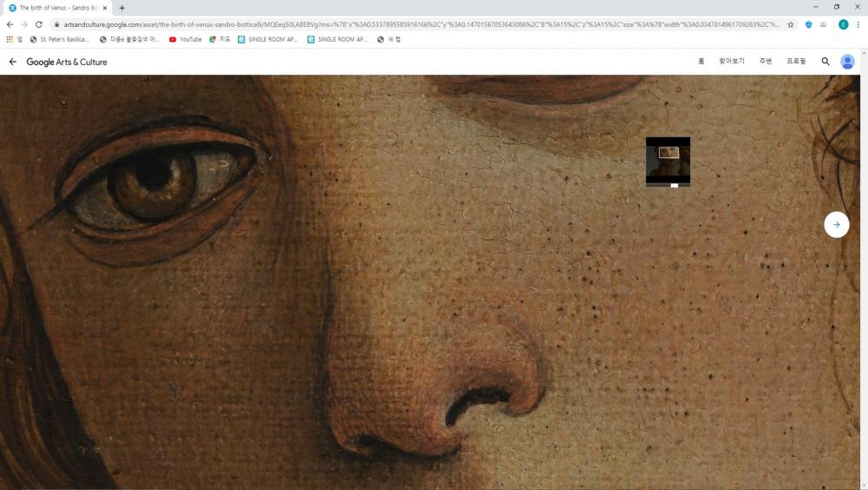Open the 지도 maps bookmark

pyautogui.click(x=220, y=39)
